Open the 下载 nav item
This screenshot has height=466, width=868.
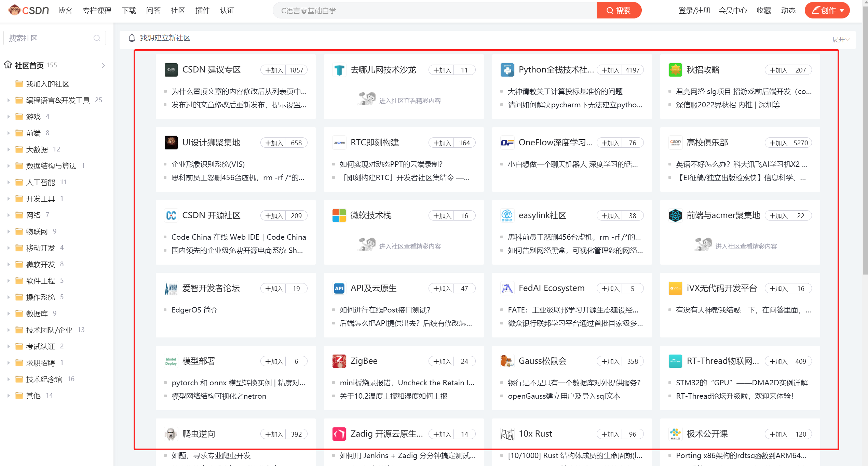[x=129, y=11]
